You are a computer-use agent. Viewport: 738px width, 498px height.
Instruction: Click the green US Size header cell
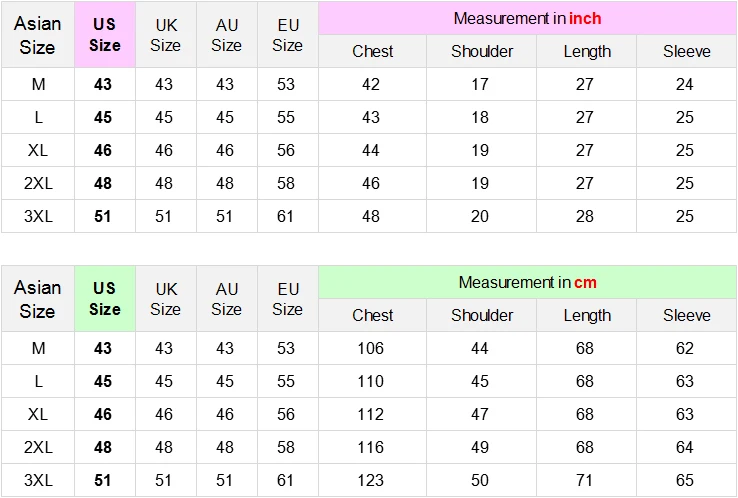tap(105, 298)
